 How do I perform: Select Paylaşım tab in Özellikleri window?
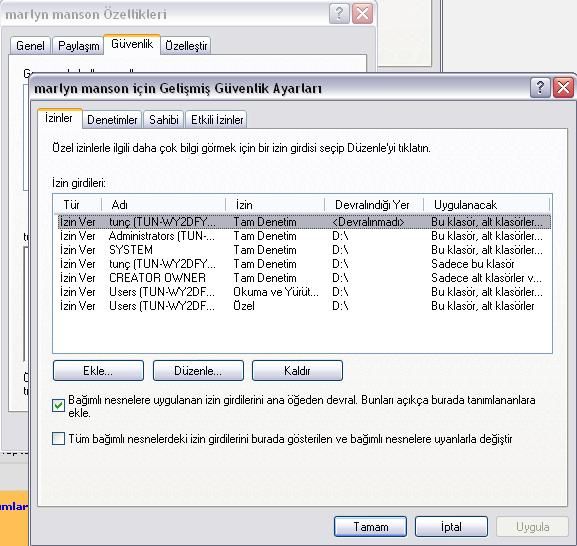pos(78,46)
